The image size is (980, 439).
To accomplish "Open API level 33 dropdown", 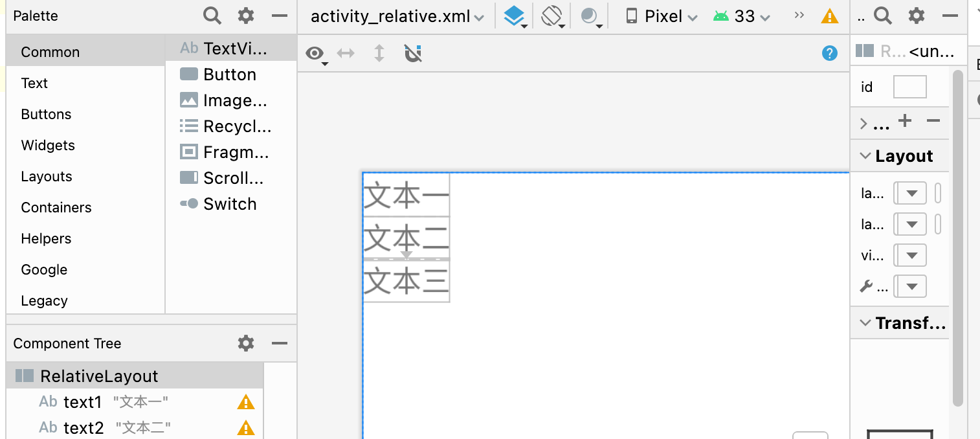I will (741, 16).
